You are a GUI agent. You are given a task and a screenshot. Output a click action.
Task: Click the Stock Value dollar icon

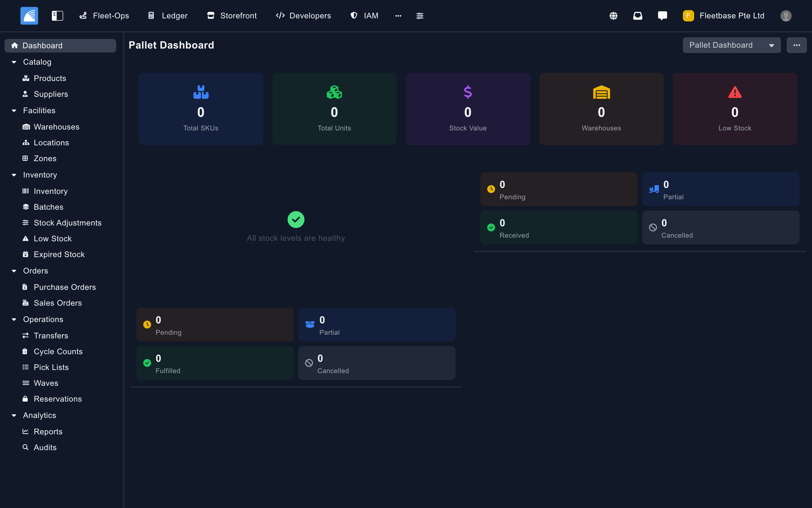pos(468,92)
